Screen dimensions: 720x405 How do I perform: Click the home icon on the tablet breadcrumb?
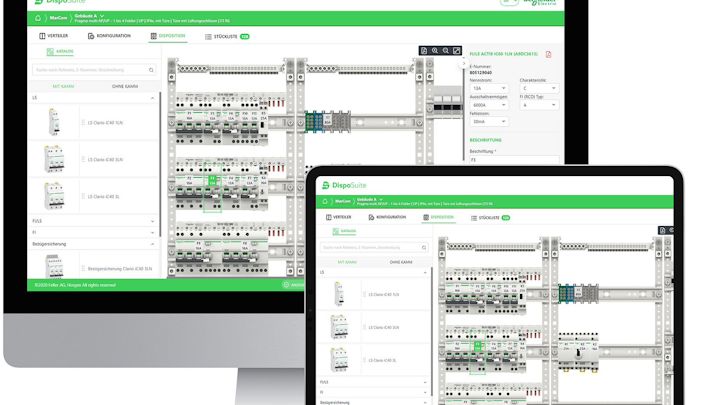[325, 202]
